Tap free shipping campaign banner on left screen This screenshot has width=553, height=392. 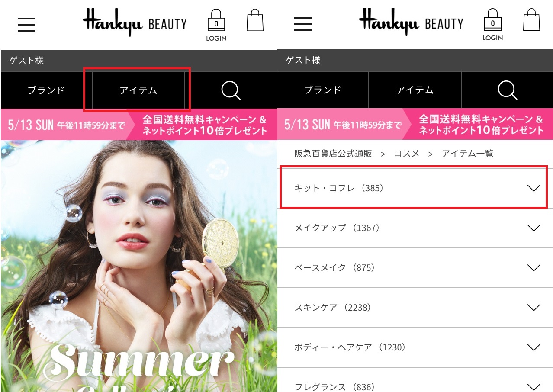pos(138,125)
